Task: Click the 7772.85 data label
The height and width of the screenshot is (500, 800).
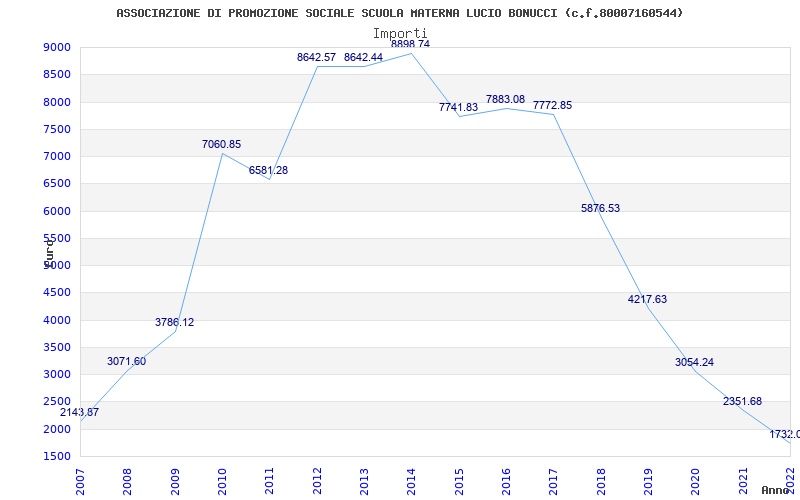Action: pos(553,105)
